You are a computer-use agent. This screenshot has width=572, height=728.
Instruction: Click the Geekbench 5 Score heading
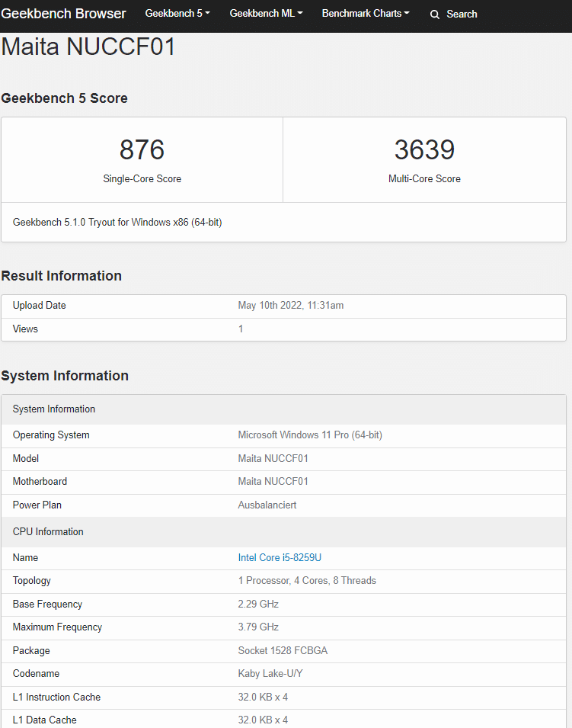coord(64,98)
